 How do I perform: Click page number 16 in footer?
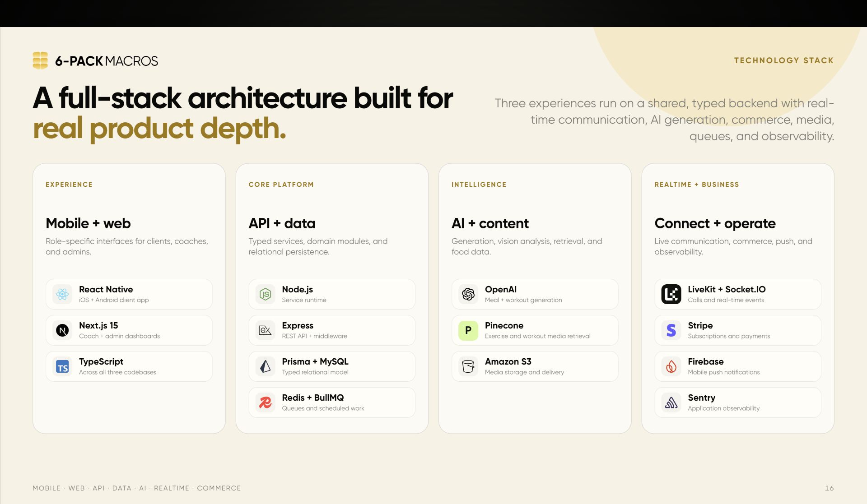coord(829,488)
